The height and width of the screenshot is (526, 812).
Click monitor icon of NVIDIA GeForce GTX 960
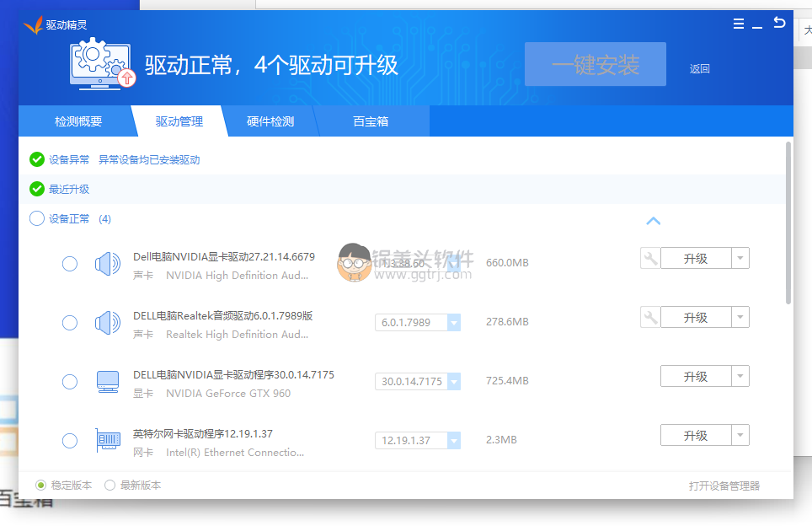pyautogui.click(x=108, y=382)
